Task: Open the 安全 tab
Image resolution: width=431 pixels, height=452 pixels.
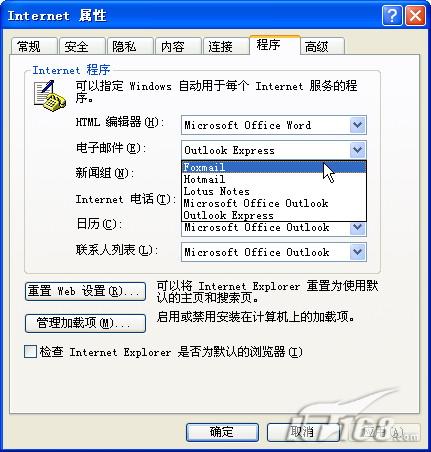Action: (82, 46)
